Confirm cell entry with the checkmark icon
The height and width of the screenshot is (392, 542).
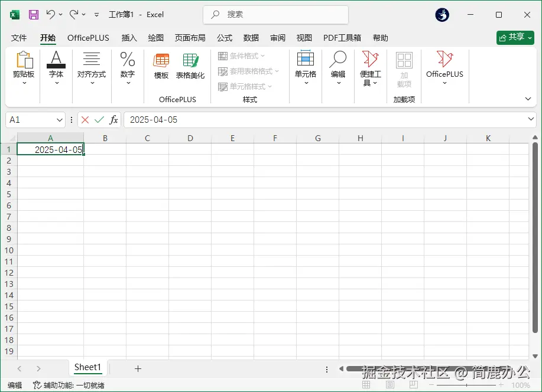point(98,119)
